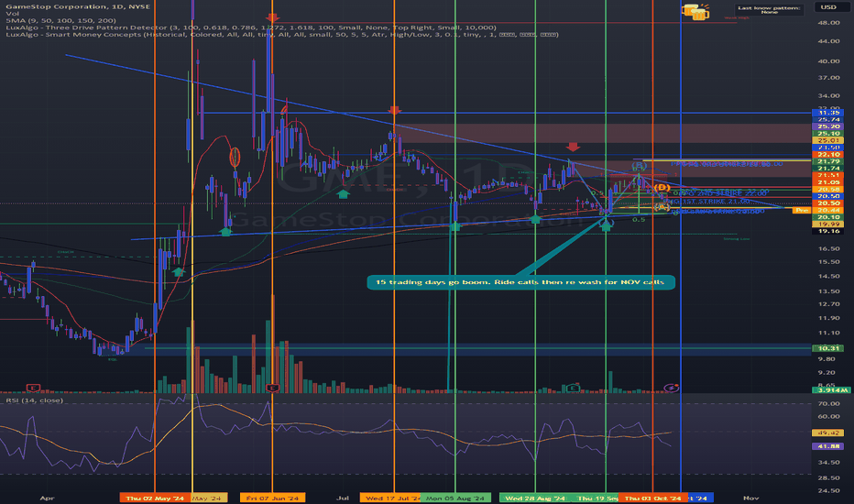The width and height of the screenshot is (854, 504).
Task: Click the green up arrow below May candles
Action: (x=178, y=270)
